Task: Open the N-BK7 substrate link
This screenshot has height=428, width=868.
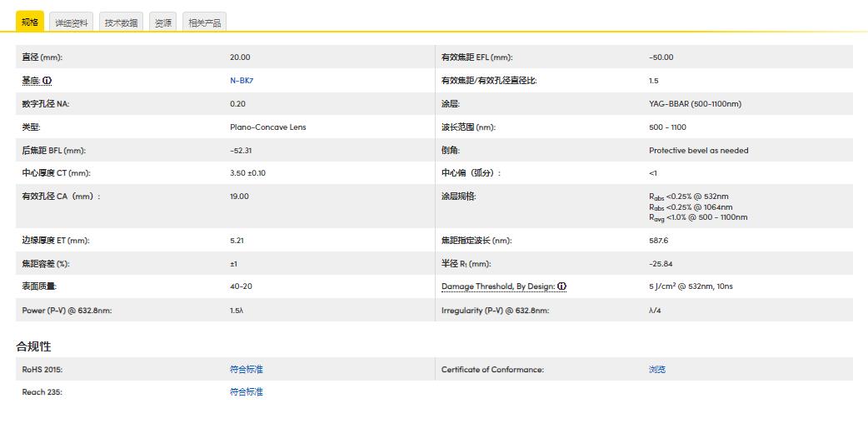Action: click(x=242, y=80)
